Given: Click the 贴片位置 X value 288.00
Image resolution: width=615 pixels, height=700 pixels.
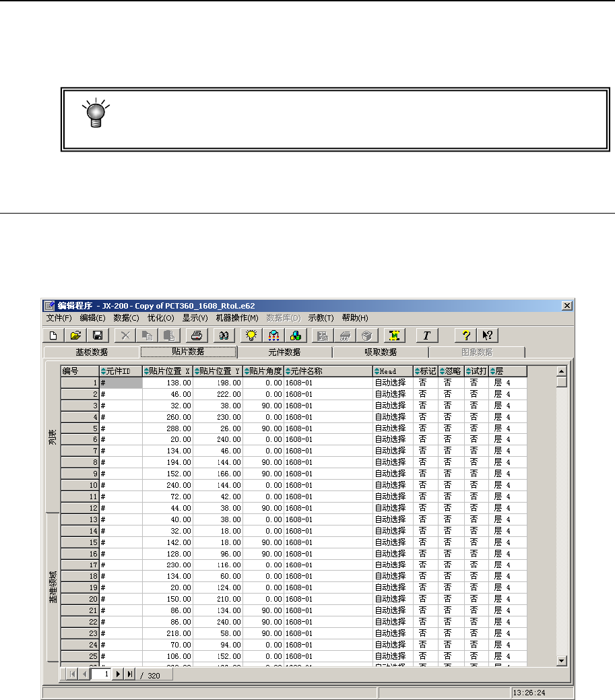Looking at the screenshot, I should tap(167, 428).
